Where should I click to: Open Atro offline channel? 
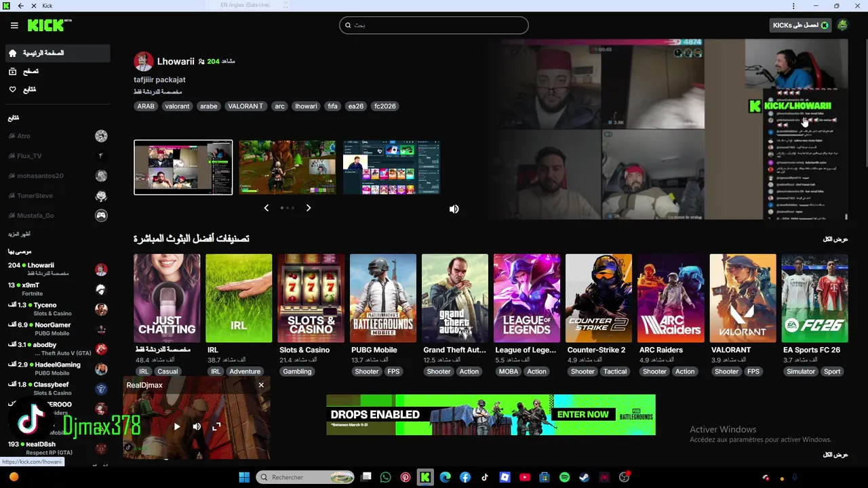[x=58, y=136]
